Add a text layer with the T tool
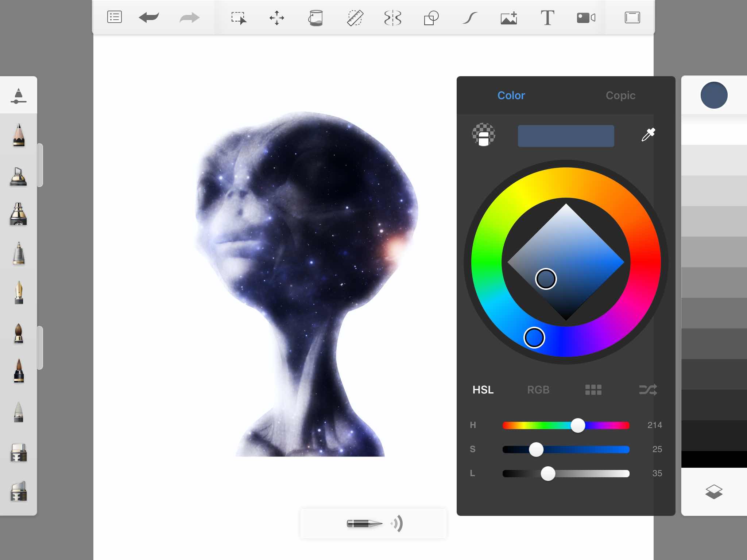This screenshot has height=560, width=747. tap(547, 17)
